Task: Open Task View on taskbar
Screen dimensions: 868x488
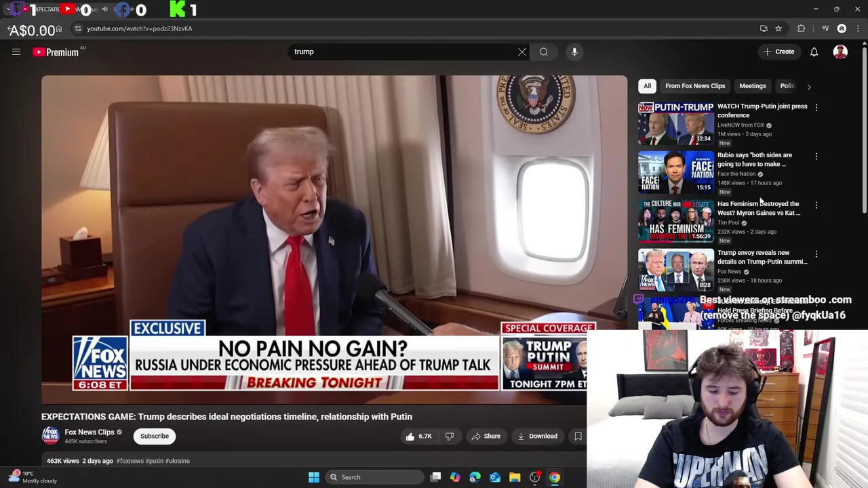Action: [435, 477]
